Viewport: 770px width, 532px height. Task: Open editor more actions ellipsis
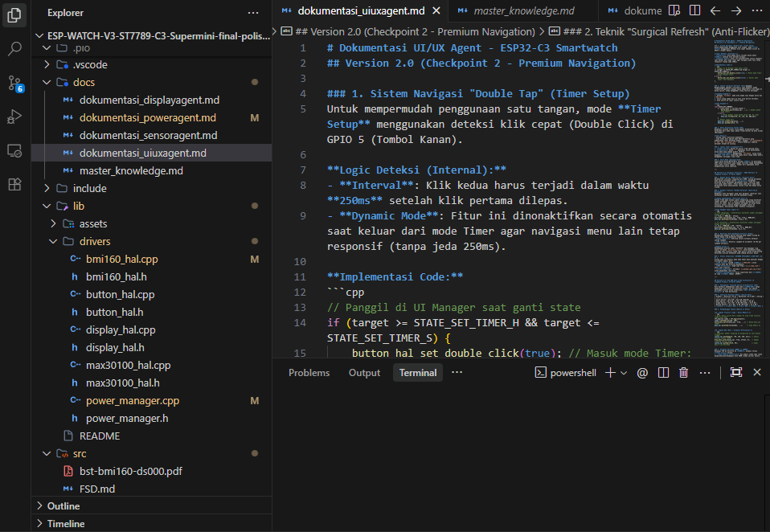757,10
